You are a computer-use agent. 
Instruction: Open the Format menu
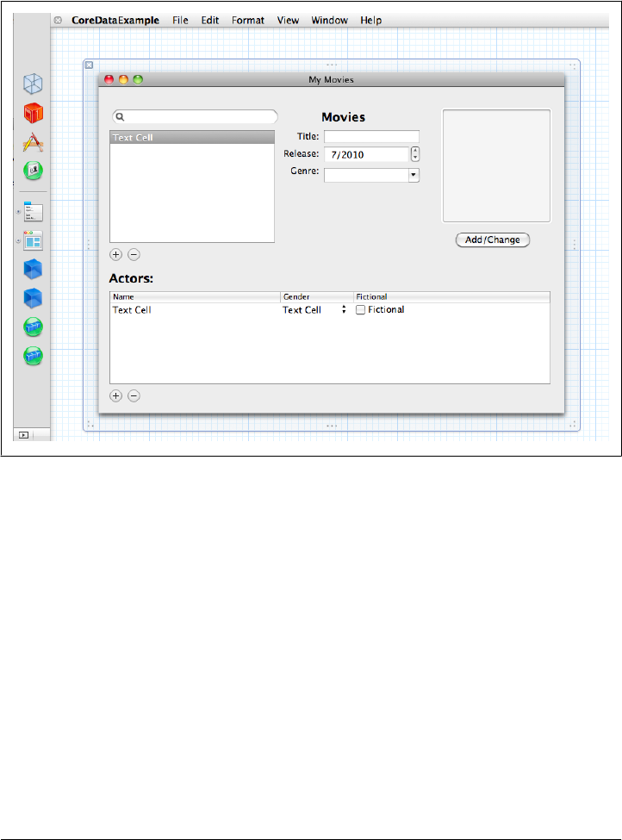tap(248, 21)
